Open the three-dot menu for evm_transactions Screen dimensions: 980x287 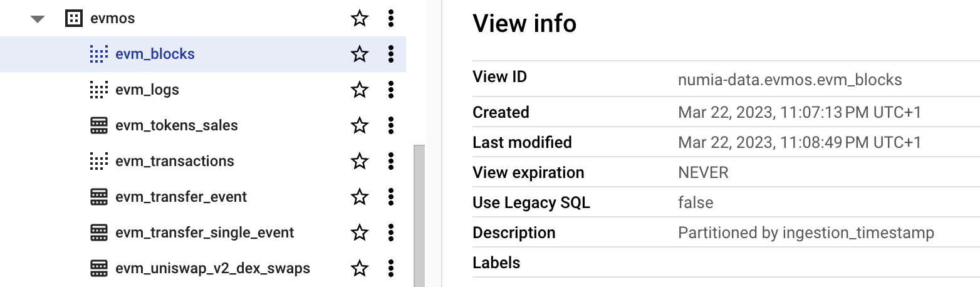coord(391,161)
